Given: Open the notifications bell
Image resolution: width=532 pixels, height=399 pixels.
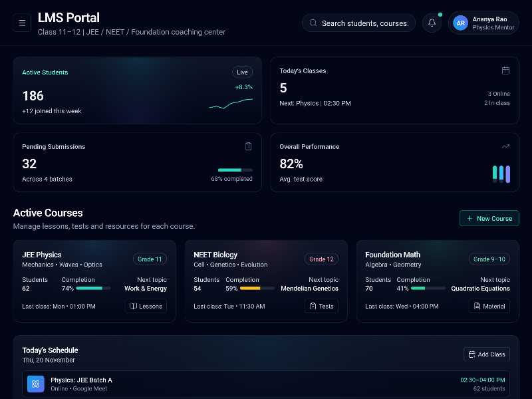Looking at the screenshot, I should (x=432, y=23).
